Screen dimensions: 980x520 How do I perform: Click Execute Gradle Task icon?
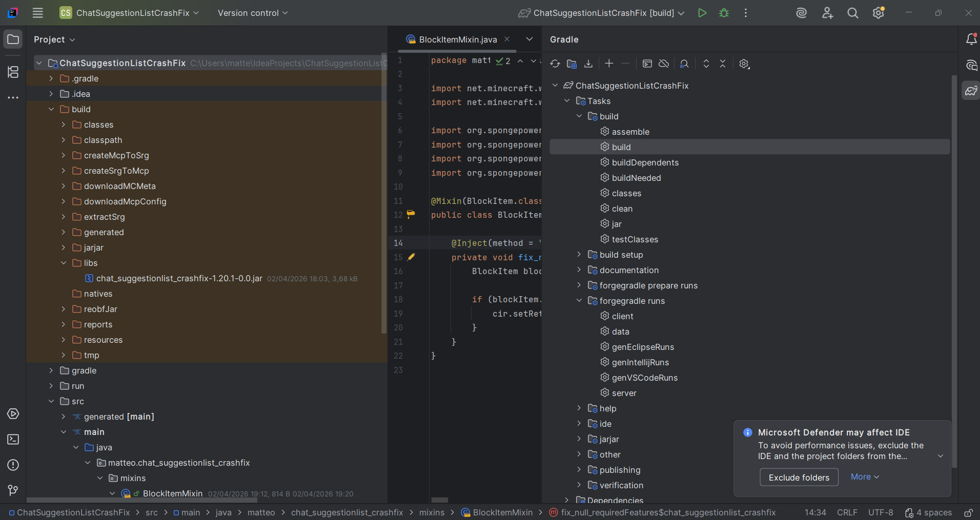point(647,64)
